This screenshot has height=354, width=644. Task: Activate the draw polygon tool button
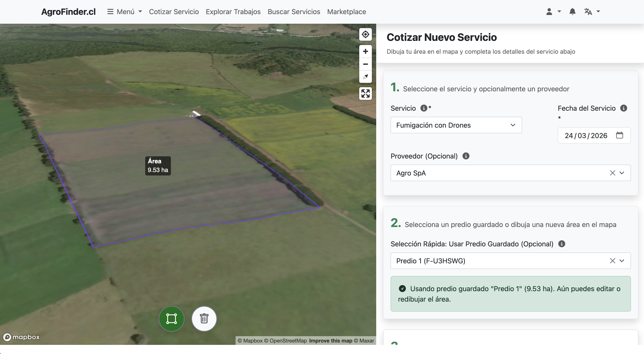click(172, 319)
